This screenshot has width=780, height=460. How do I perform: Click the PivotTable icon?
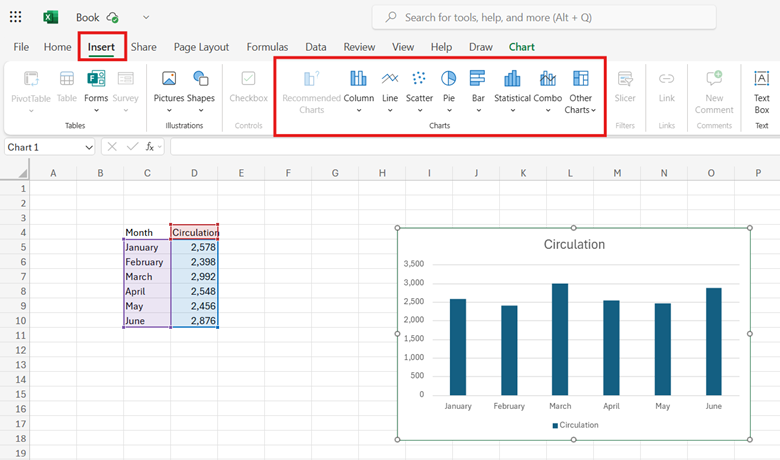coord(31,79)
